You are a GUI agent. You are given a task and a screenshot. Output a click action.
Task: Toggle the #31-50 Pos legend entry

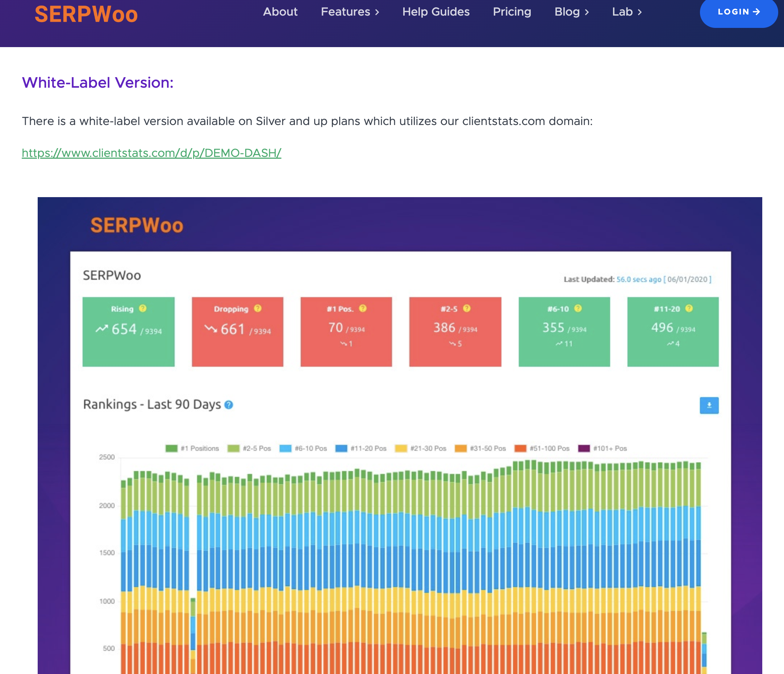pyautogui.click(x=480, y=449)
